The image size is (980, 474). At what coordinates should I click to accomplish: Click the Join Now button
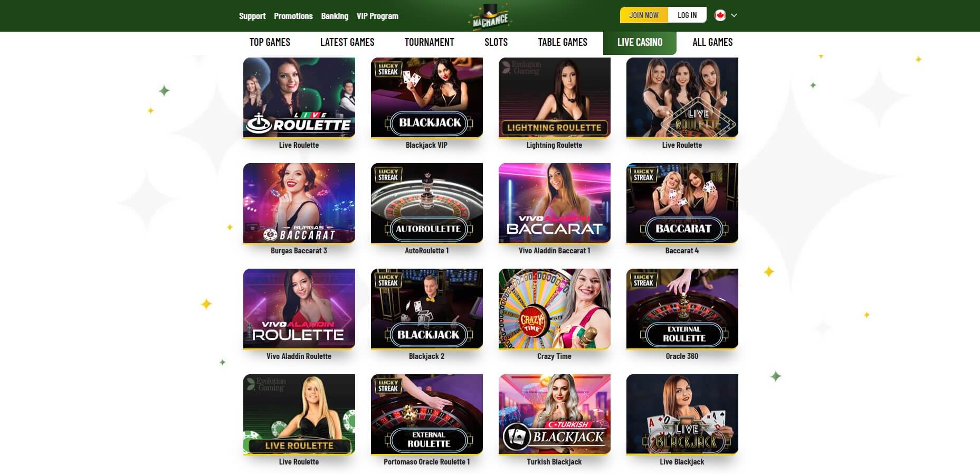(x=644, y=15)
